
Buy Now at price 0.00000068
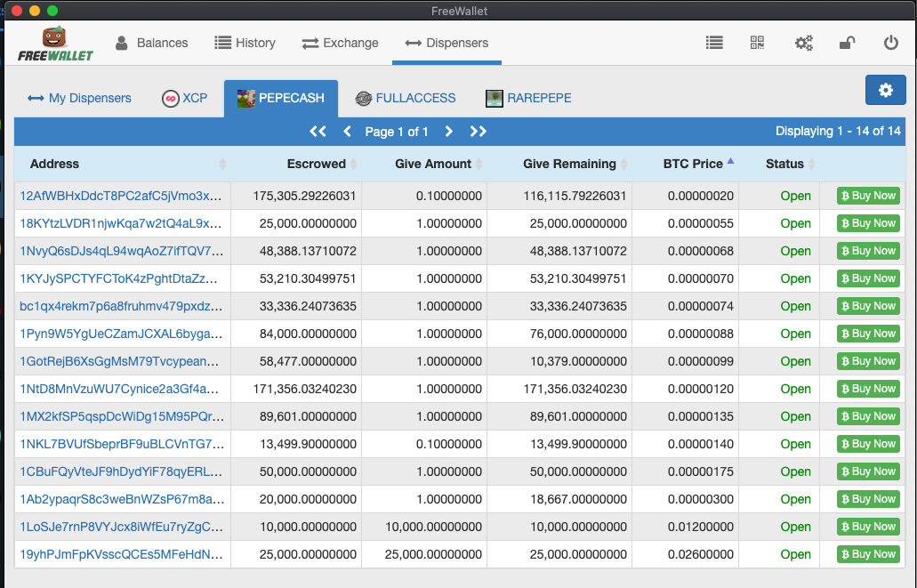[868, 251]
